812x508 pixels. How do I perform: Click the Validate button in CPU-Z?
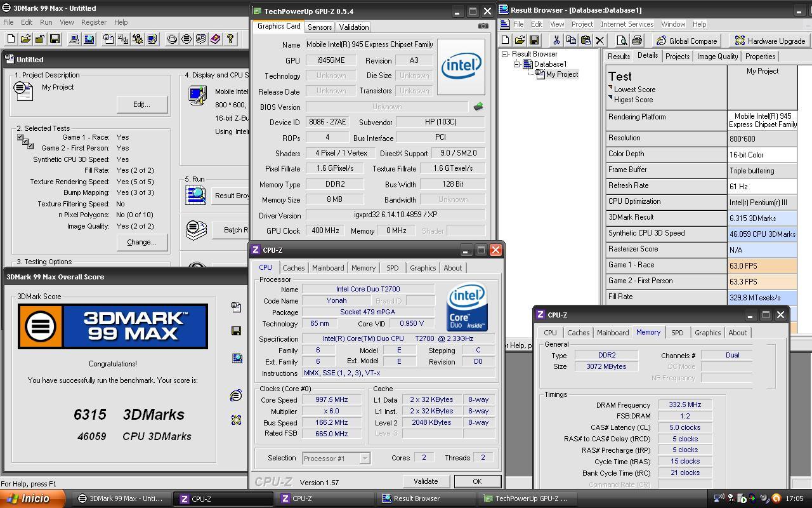coord(426,481)
